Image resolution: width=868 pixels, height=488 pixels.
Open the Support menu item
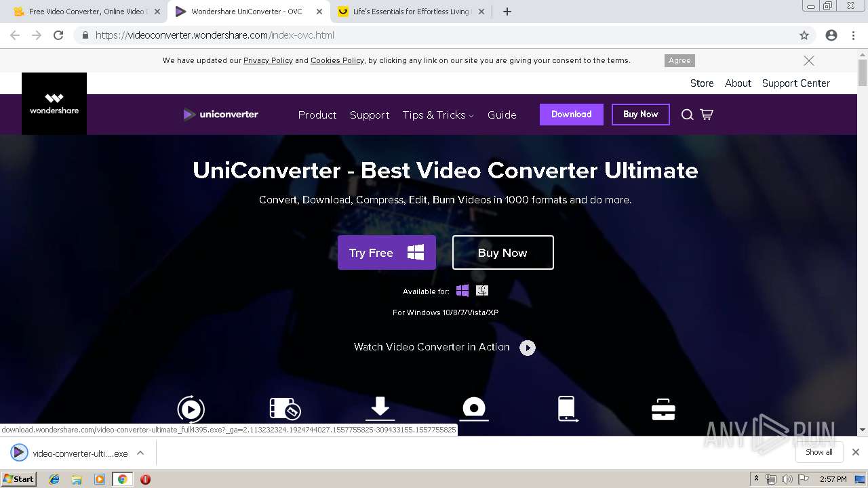pos(370,115)
